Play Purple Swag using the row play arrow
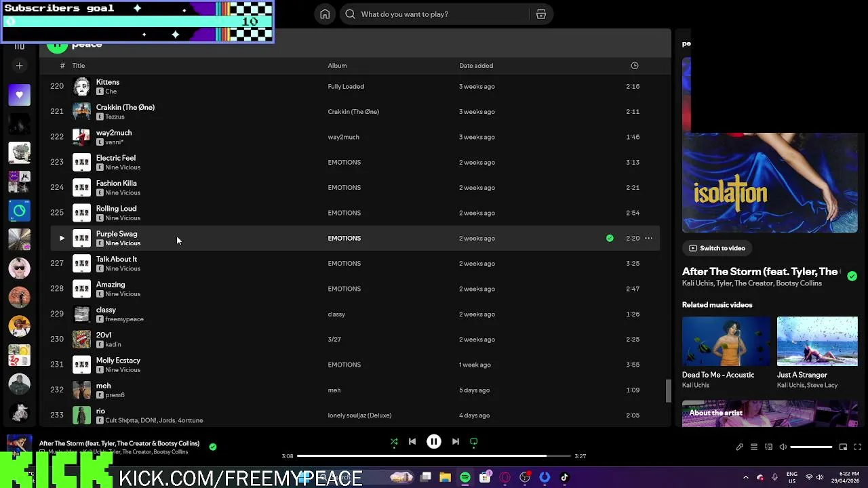This screenshot has height=488, width=868. tap(62, 238)
